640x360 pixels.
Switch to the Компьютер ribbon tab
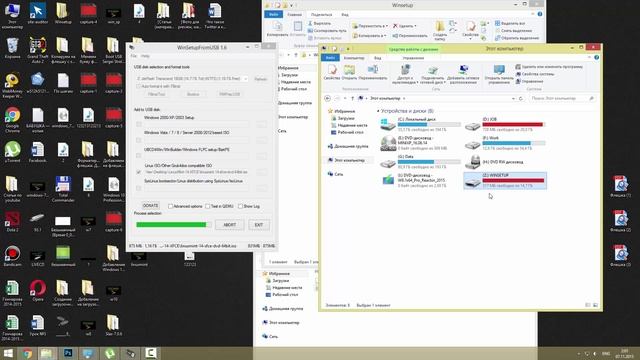click(353, 58)
